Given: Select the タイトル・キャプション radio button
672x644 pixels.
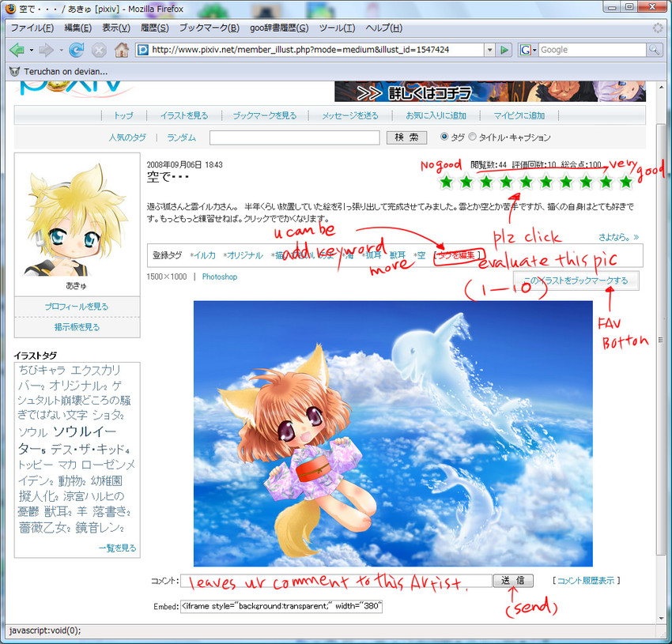Looking at the screenshot, I should tap(472, 137).
